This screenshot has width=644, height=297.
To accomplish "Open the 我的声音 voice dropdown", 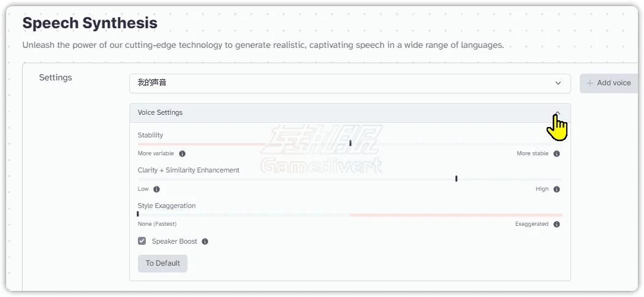I will click(x=350, y=83).
